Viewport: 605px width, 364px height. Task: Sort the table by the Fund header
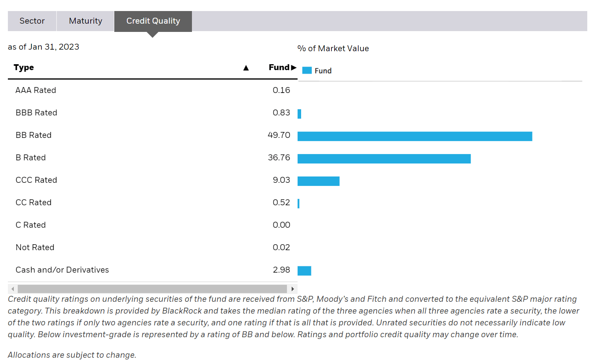pyautogui.click(x=279, y=67)
